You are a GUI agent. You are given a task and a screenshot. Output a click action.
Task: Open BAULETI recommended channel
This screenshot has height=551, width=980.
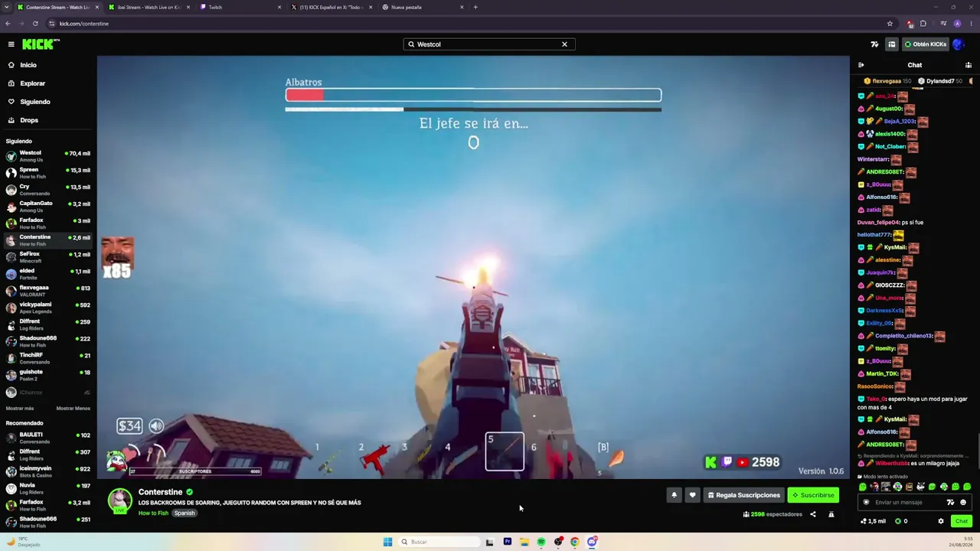(x=47, y=438)
